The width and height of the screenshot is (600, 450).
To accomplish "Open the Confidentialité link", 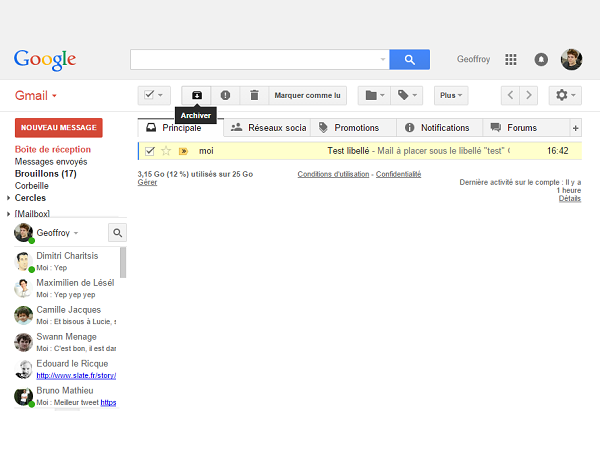I will point(398,174).
